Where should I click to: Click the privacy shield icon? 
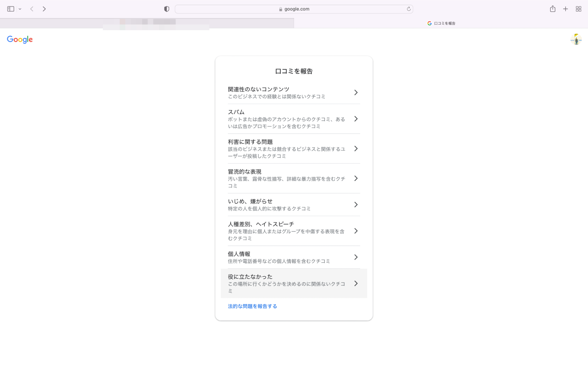[x=166, y=9]
